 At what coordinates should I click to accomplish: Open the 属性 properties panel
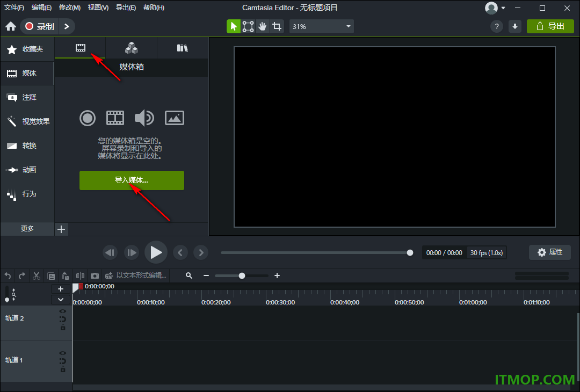tap(550, 252)
